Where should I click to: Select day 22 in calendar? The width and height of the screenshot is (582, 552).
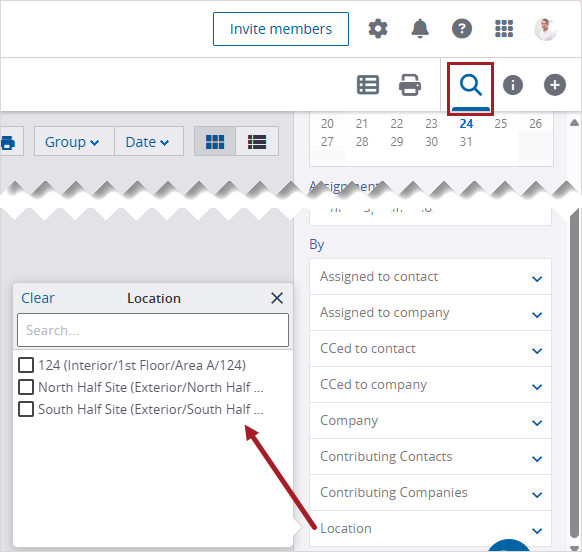396,124
